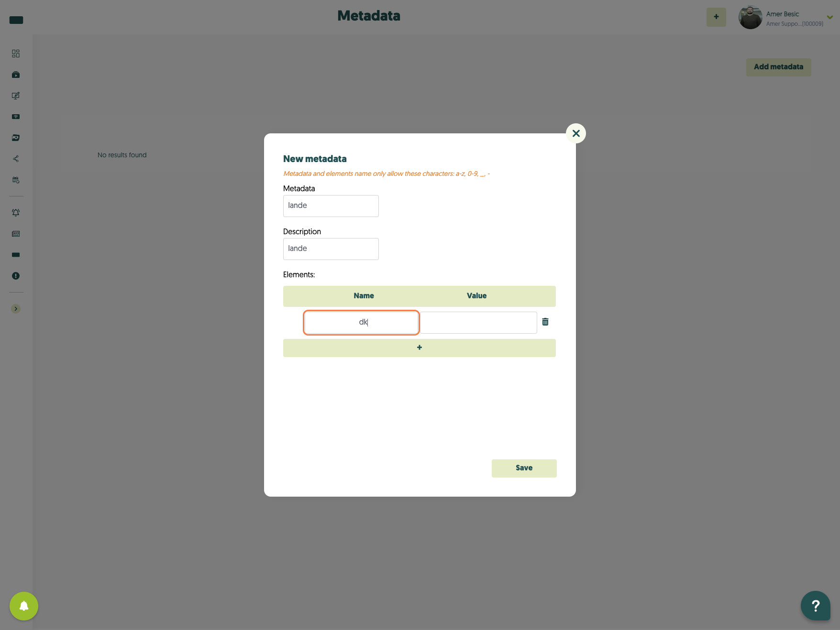
Task: Close the New metadata dialog
Action: pos(576,133)
